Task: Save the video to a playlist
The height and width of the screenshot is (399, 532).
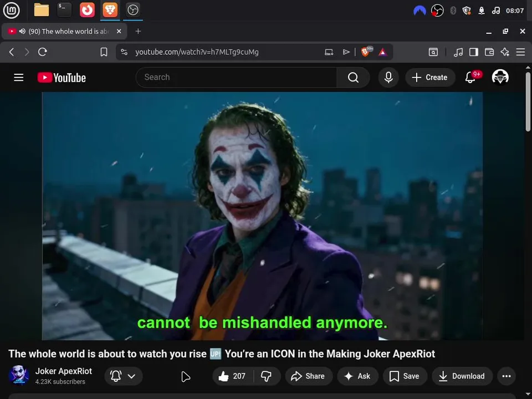Action: pyautogui.click(x=405, y=376)
